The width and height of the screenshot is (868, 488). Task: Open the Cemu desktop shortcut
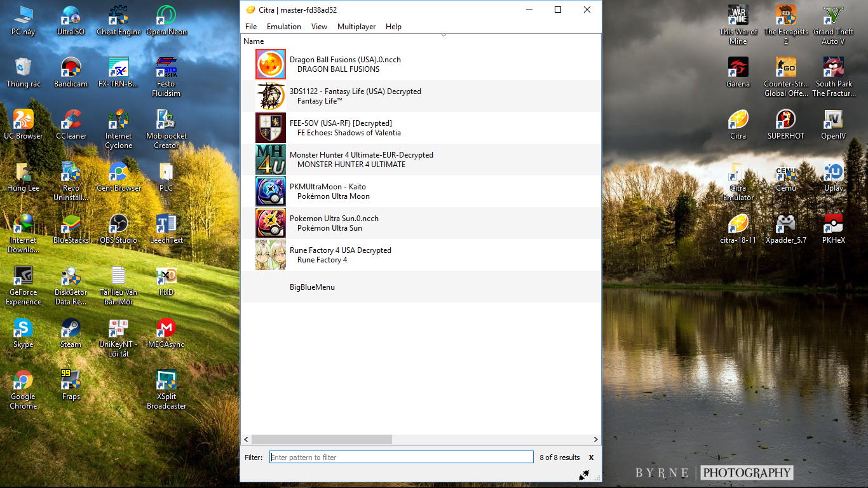pos(786,177)
